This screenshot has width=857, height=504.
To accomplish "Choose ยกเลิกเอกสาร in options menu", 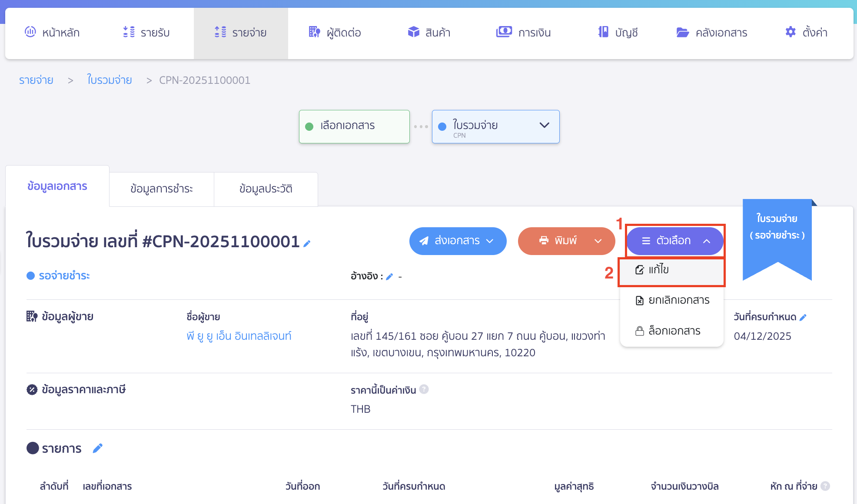I will (x=672, y=300).
